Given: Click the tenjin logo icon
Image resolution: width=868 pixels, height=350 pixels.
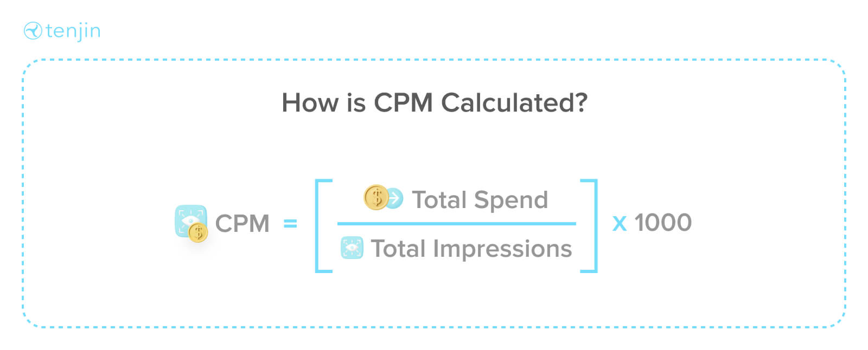Looking at the screenshot, I should (33, 31).
